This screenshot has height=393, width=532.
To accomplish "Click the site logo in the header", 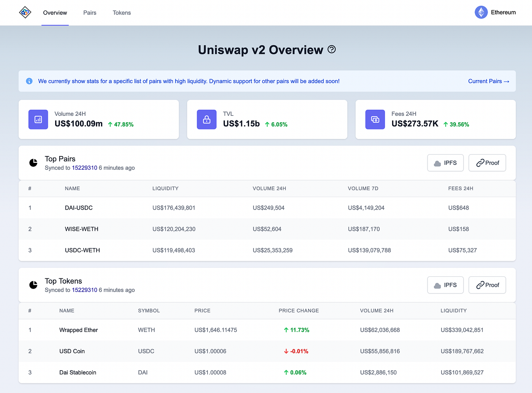I will pos(25,13).
